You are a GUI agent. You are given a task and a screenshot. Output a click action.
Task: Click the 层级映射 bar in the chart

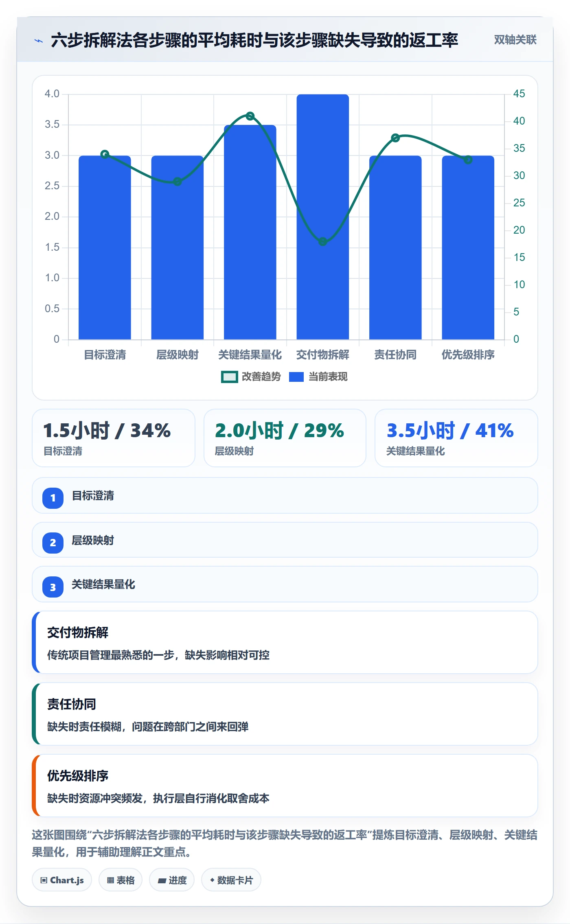178,247
